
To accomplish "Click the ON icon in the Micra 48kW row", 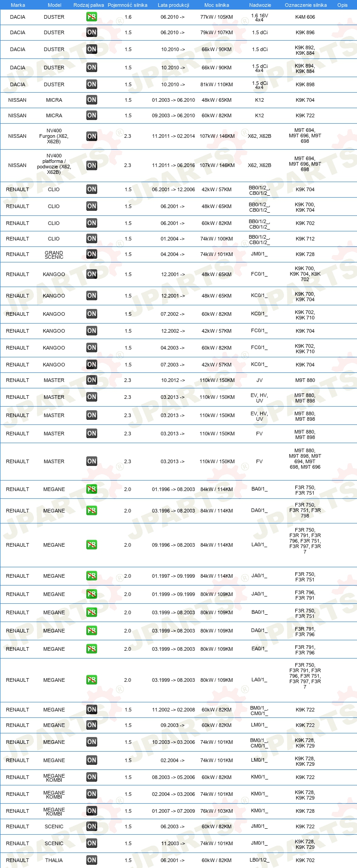I will (92, 100).
